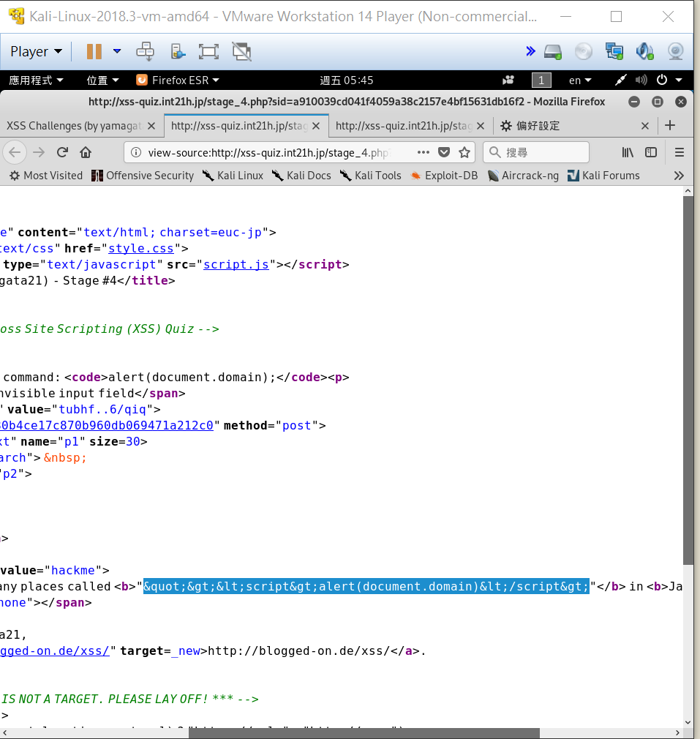Open power options dropdown next to pause
The image size is (700, 739).
click(x=117, y=51)
